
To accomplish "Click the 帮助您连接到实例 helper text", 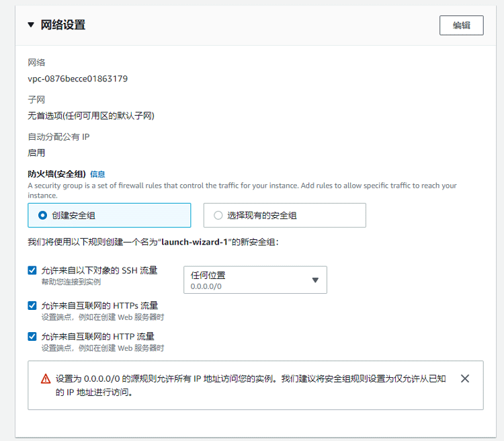I will click(x=71, y=282).
